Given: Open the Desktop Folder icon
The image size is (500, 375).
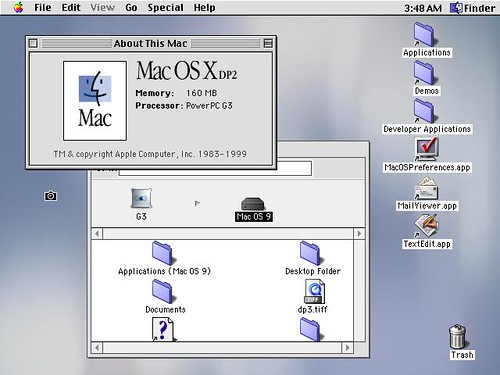Looking at the screenshot, I should point(310,254).
